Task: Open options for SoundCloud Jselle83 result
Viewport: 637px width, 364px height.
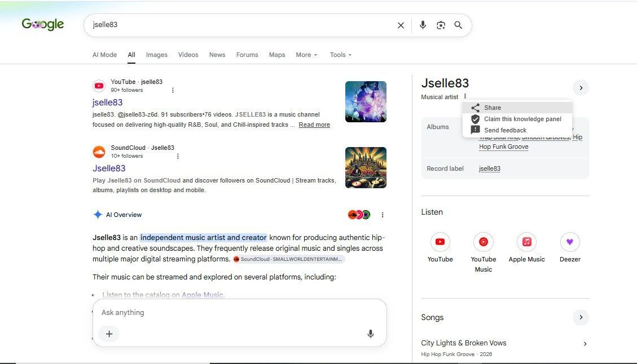Action: 178,156
